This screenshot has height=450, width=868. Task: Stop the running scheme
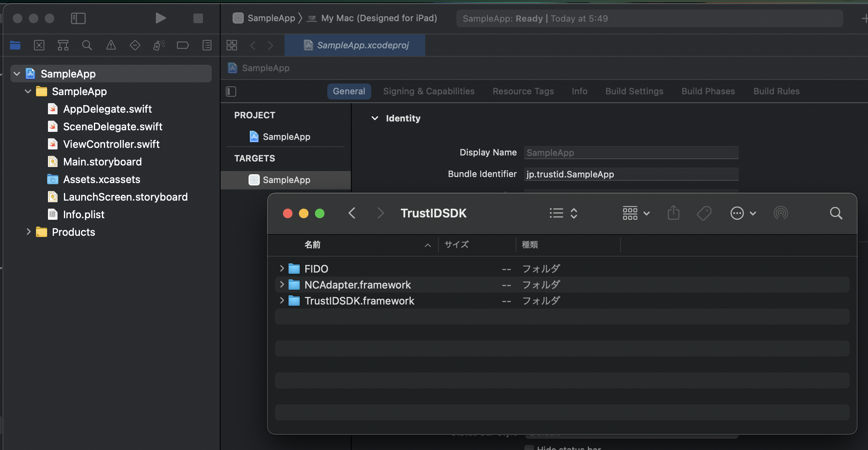pos(198,18)
